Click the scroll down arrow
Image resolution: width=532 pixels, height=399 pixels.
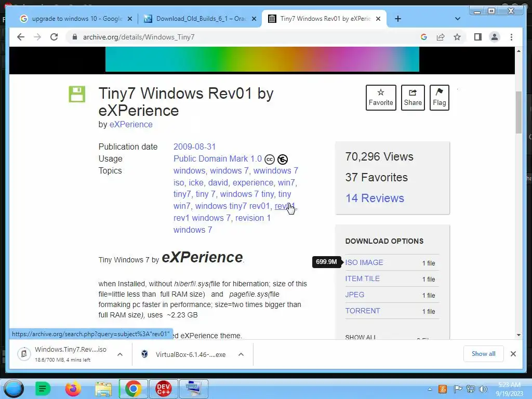pyautogui.click(x=518, y=335)
